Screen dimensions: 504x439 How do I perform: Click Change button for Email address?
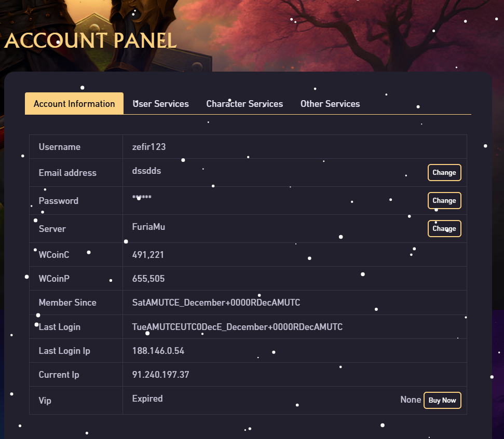[x=444, y=173]
